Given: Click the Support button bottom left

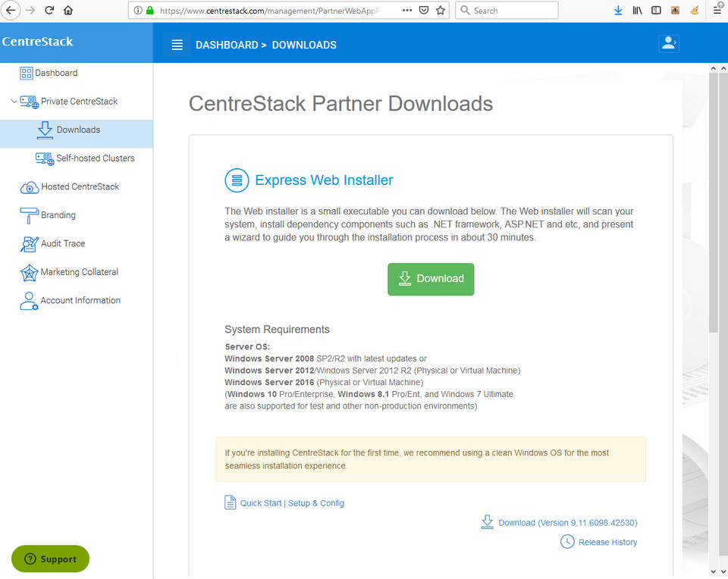Looking at the screenshot, I should coord(50,559).
